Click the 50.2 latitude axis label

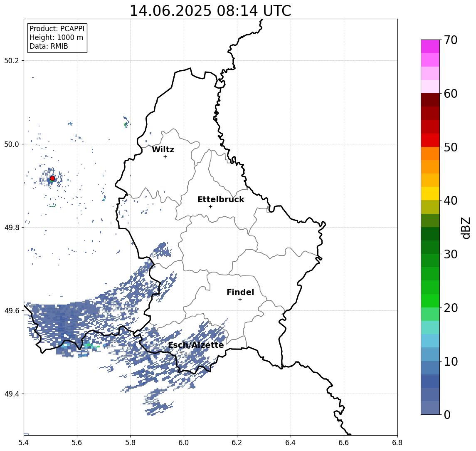coord(12,60)
